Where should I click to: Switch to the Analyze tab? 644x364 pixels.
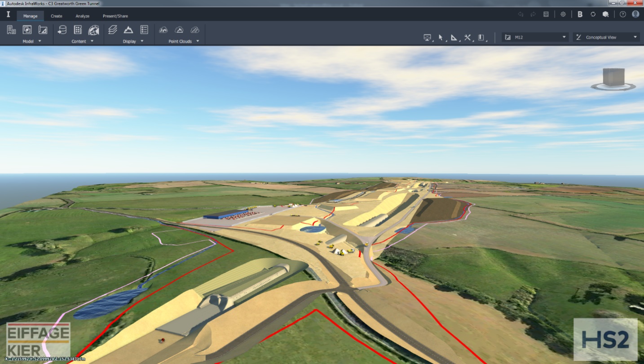pyautogui.click(x=83, y=16)
